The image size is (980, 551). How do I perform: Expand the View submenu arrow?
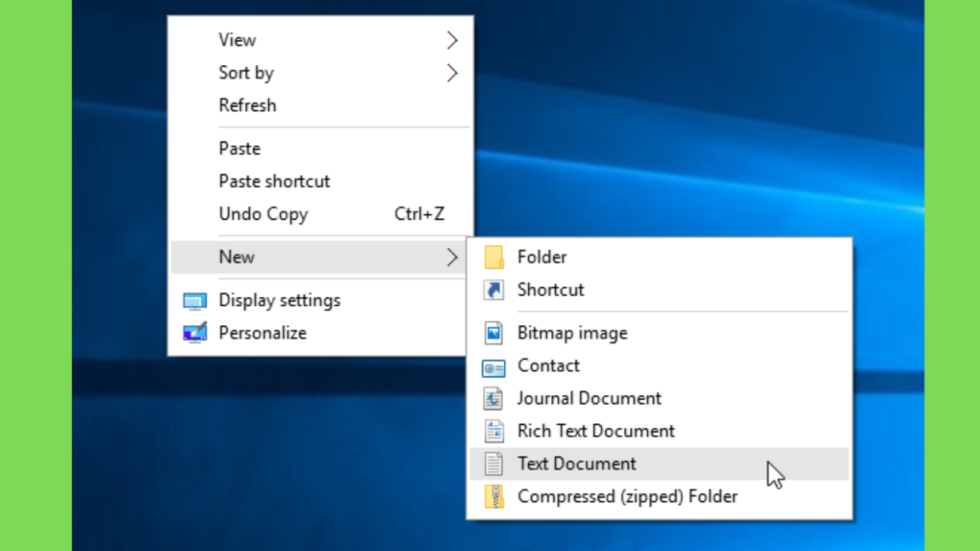452,40
